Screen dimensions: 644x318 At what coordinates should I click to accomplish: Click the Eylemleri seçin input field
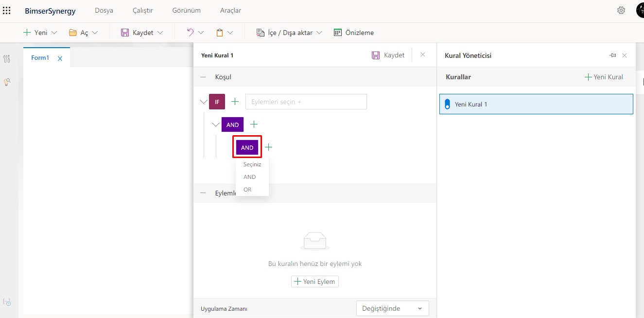click(x=306, y=102)
